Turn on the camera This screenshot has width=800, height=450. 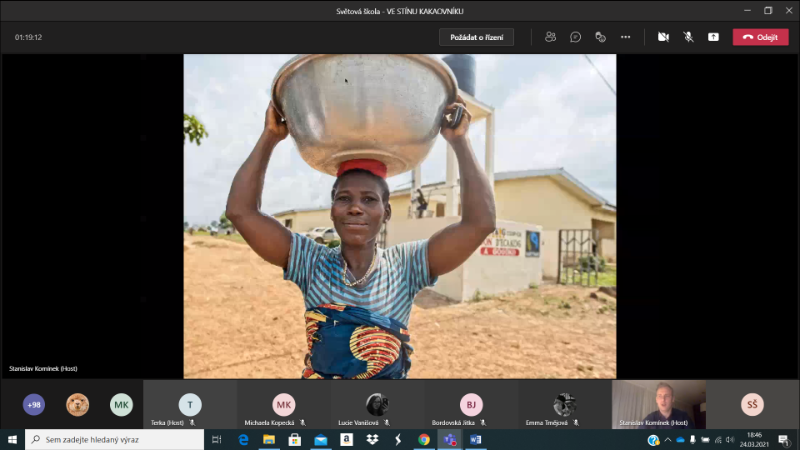(663, 37)
